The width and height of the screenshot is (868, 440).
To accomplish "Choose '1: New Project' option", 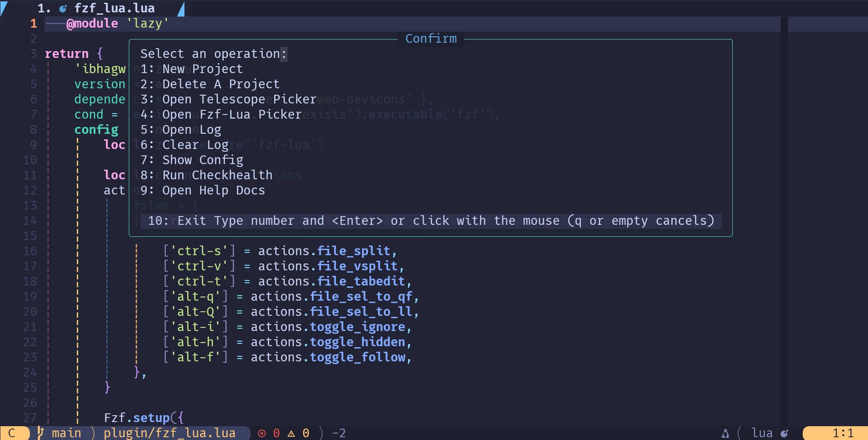I will coord(191,69).
